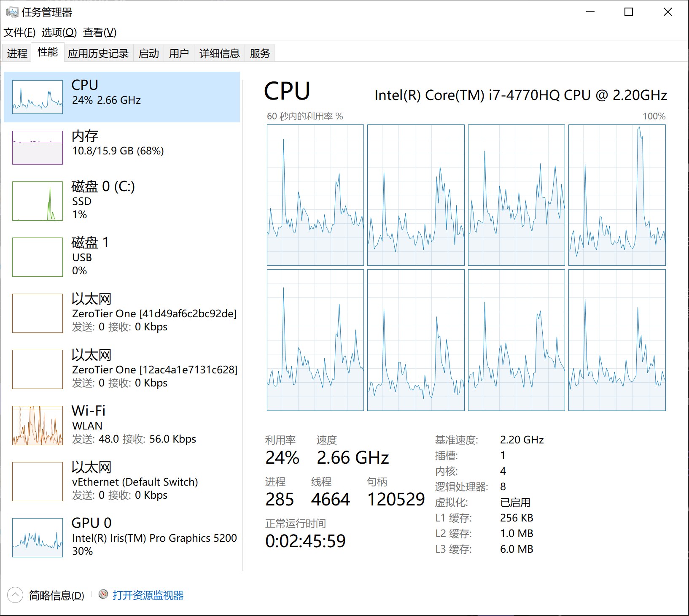Viewport: 689px width, 616px height.
Task: Go to the 启动 tab
Action: [148, 54]
